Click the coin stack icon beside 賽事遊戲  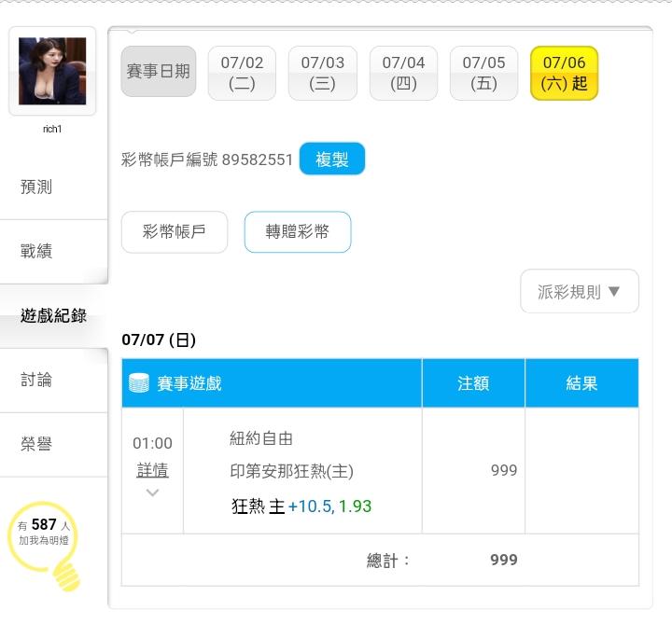coord(139,382)
